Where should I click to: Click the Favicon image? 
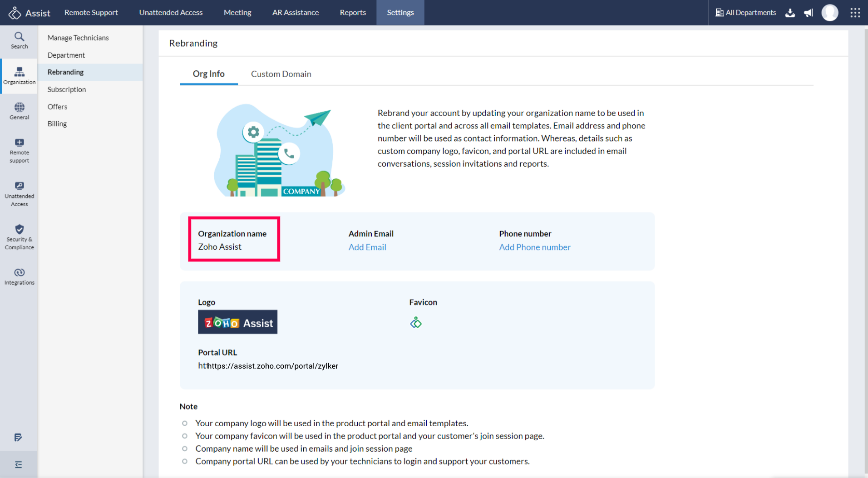416,322
